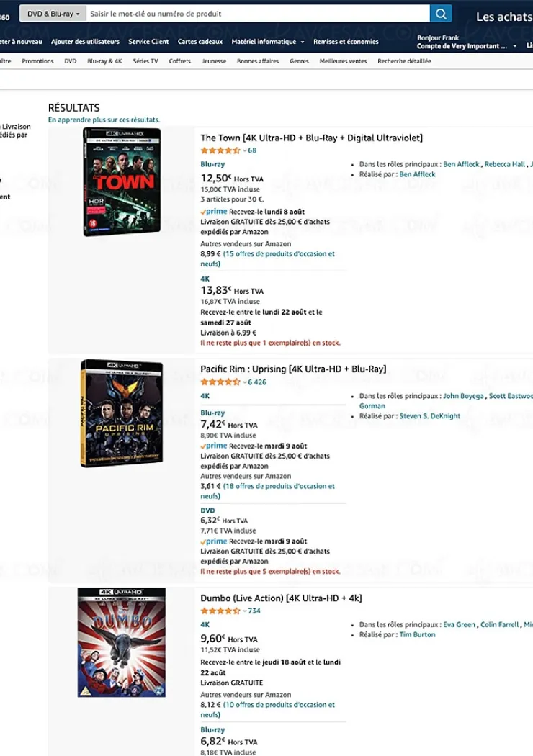
Task: Click The Town star rating icons
Action: pos(220,150)
